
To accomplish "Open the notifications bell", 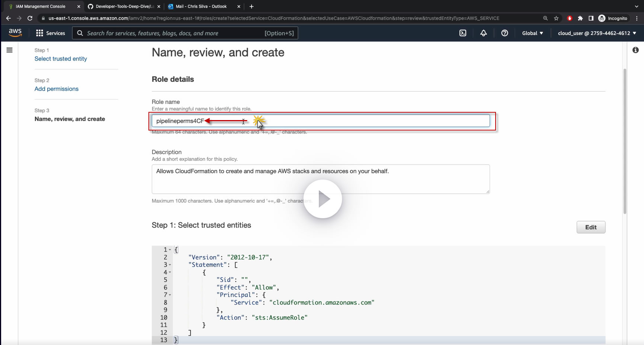I will [483, 33].
